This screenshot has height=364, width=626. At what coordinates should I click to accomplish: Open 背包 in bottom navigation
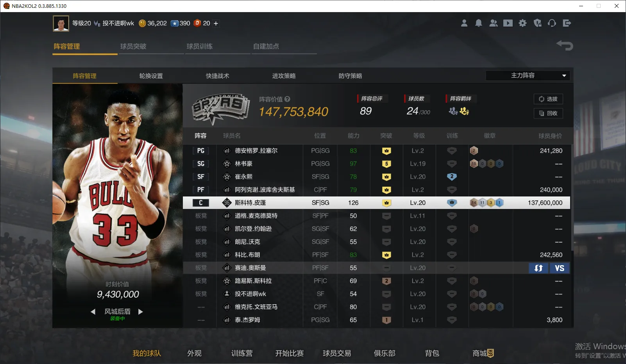pyautogui.click(x=432, y=353)
